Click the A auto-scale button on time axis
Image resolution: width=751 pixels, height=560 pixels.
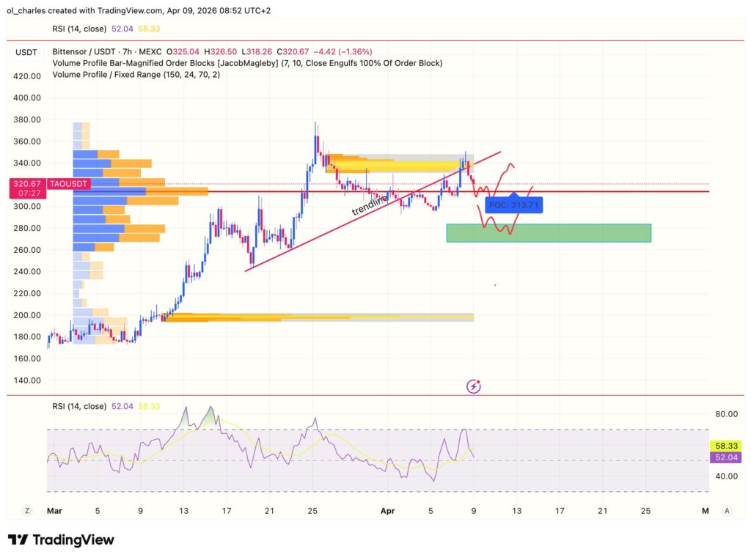(x=727, y=510)
